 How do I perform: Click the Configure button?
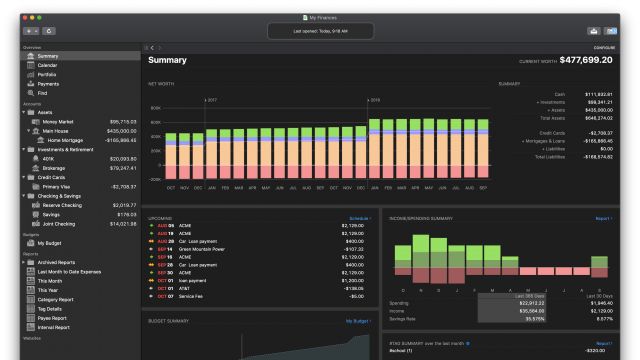604,48
